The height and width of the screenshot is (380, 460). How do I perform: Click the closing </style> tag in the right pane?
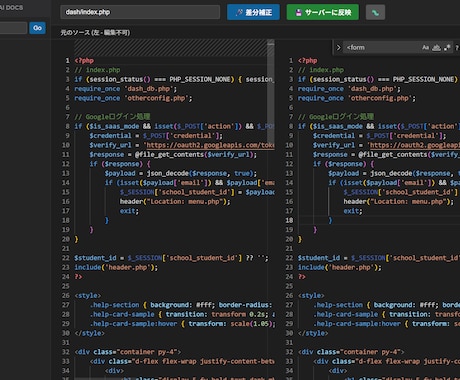click(x=313, y=333)
